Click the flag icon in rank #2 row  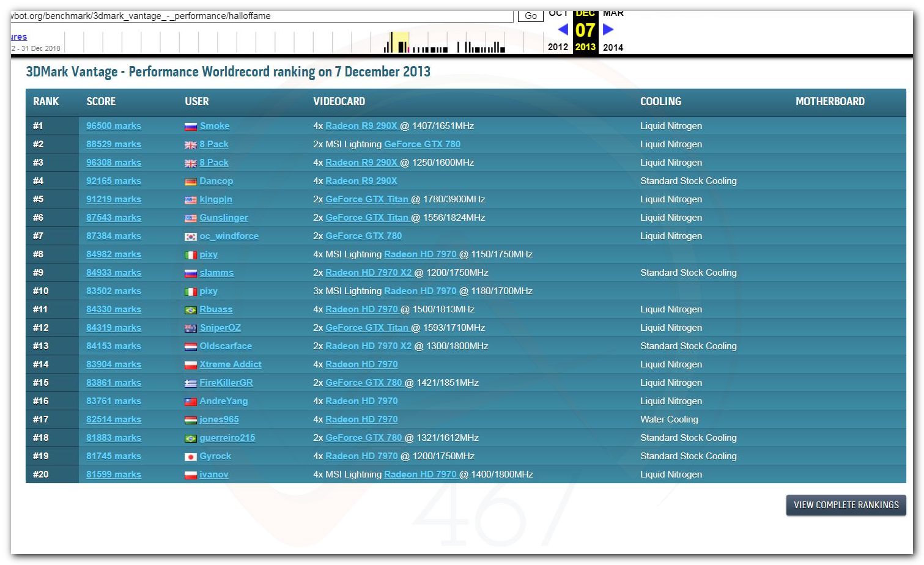click(191, 145)
